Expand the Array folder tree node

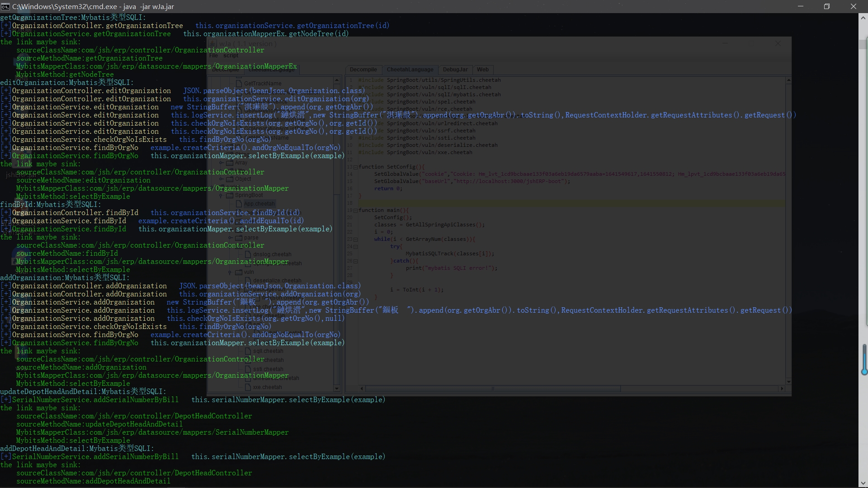click(221, 163)
